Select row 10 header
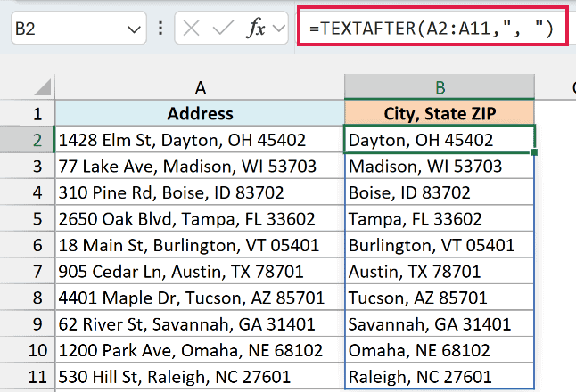The image size is (576, 392). [28, 350]
